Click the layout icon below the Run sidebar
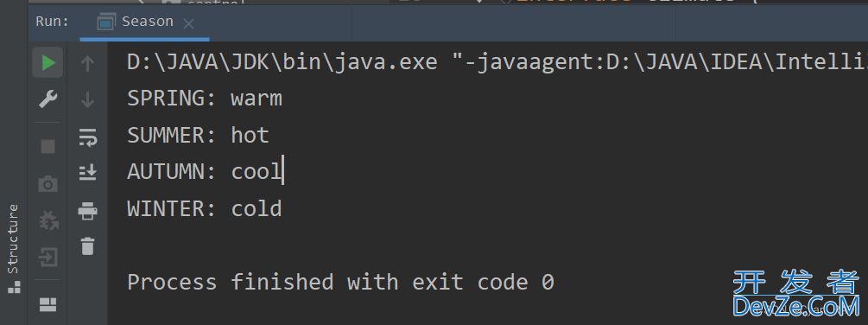The width and height of the screenshot is (868, 325). 48,305
